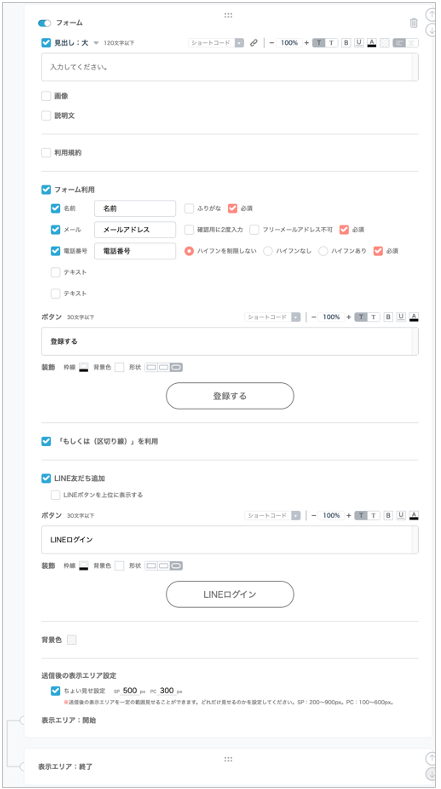
Task: Toggle bold in the heading toolbar
Action: (346, 43)
